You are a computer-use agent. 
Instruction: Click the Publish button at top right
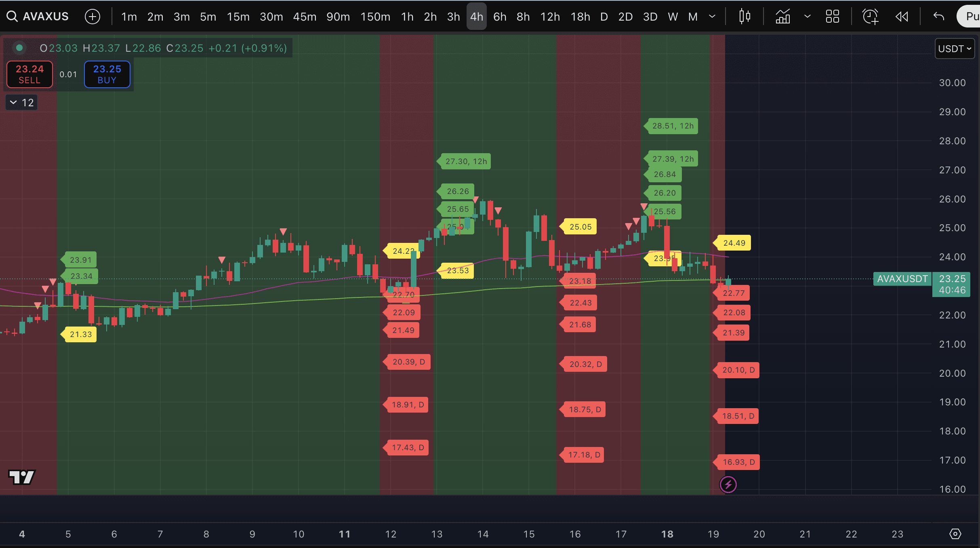pos(969,17)
